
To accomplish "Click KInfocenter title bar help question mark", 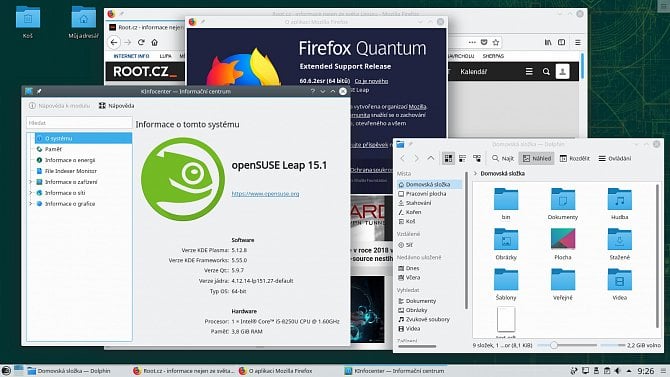I will point(312,91).
